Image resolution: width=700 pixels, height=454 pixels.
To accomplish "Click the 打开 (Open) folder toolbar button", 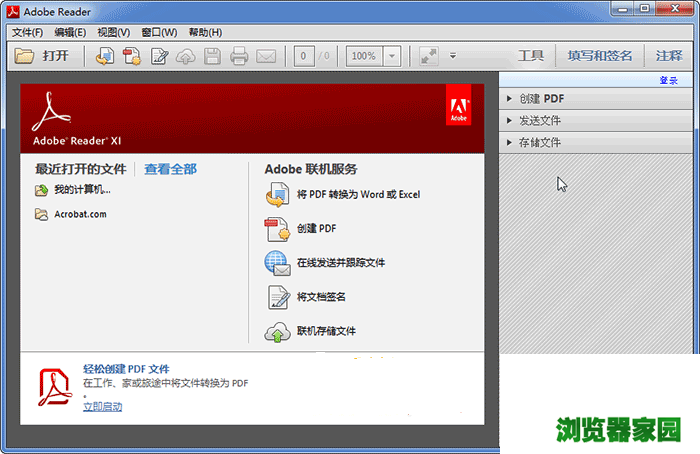I will click(43, 56).
